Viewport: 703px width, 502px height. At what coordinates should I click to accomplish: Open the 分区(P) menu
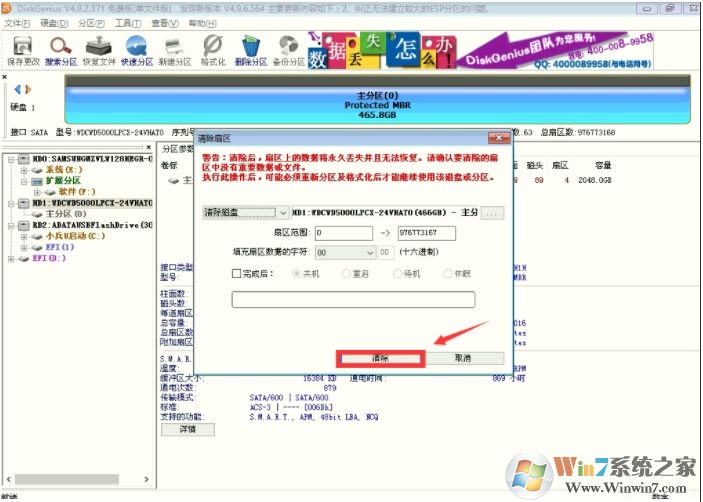91,23
